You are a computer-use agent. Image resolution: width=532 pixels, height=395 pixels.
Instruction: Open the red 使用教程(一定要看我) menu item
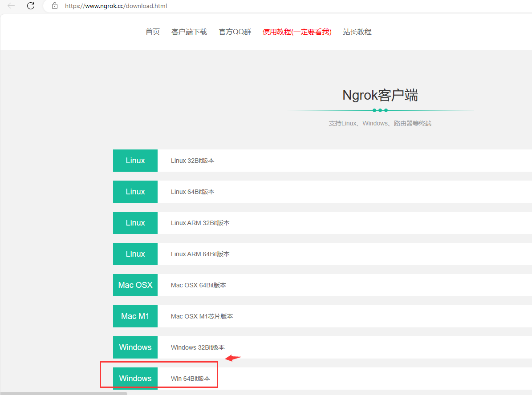coord(297,32)
